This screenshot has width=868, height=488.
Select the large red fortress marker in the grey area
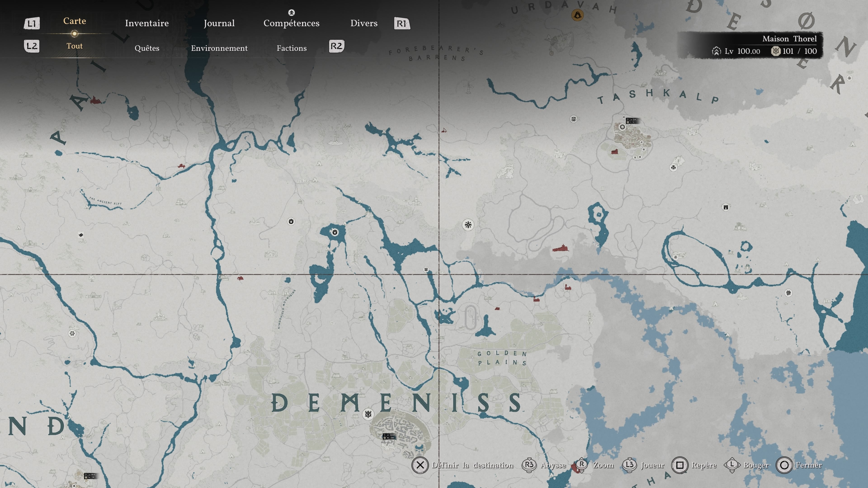[x=560, y=249]
